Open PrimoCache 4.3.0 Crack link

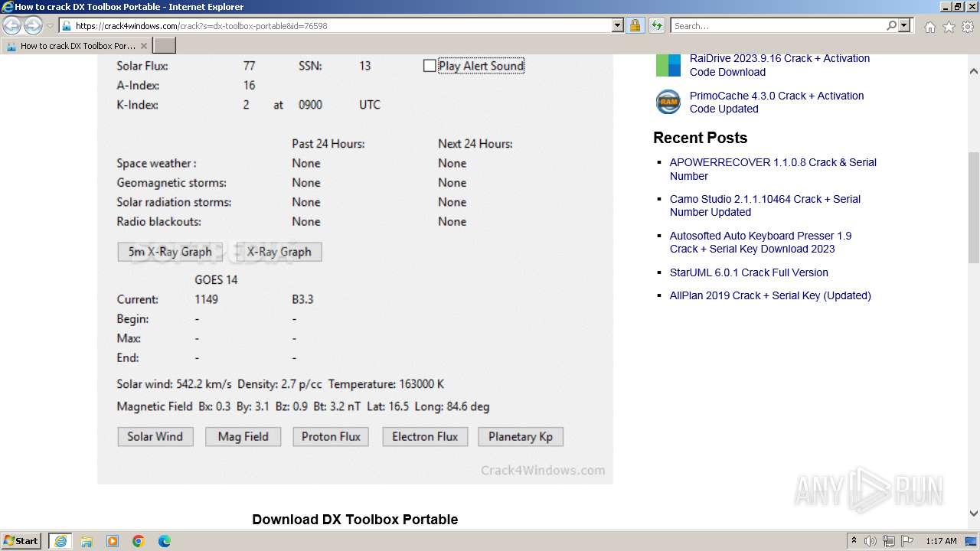click(x=776, y=102)
